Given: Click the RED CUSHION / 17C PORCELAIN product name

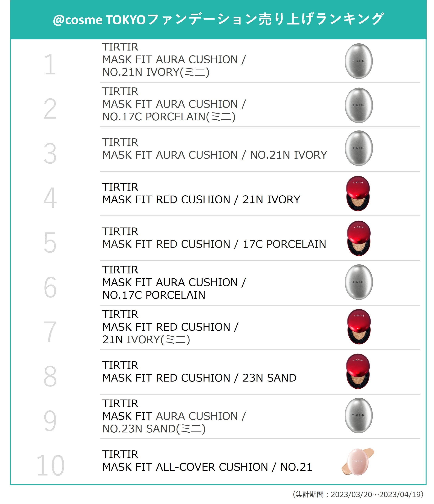Looking at the screenshot, I should (x=214, y=244).
